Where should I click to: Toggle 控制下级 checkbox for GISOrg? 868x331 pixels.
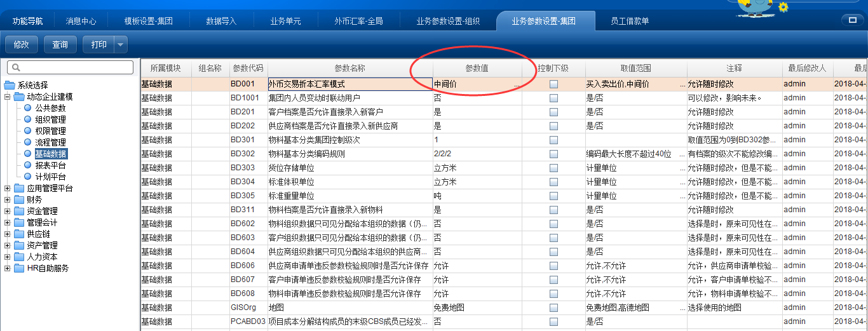pyautogui.click(x=554, y=307)
